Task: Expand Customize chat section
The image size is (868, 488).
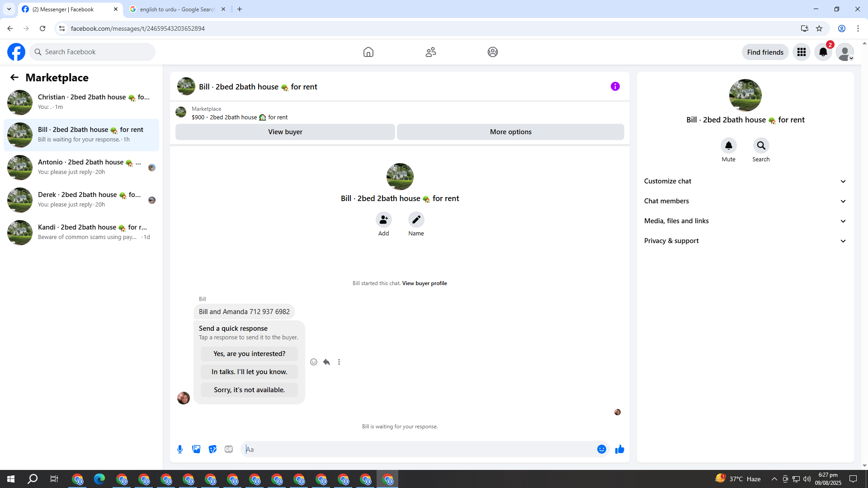Action: (745, 181)
